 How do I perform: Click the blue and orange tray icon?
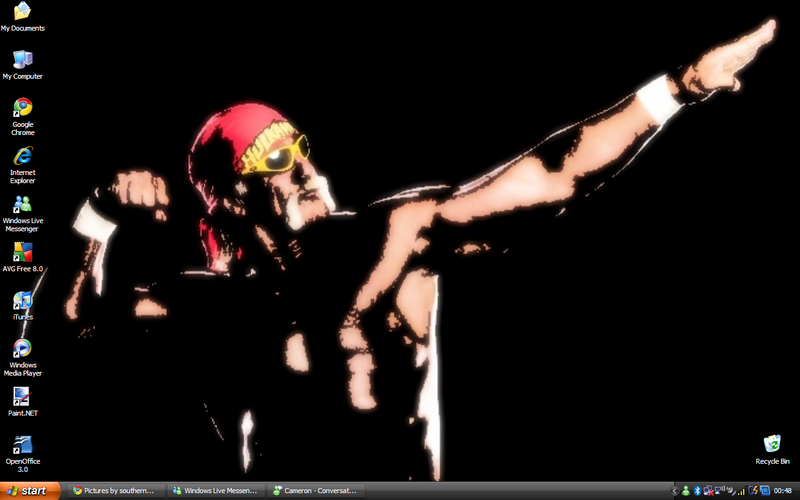coord(754,491)
